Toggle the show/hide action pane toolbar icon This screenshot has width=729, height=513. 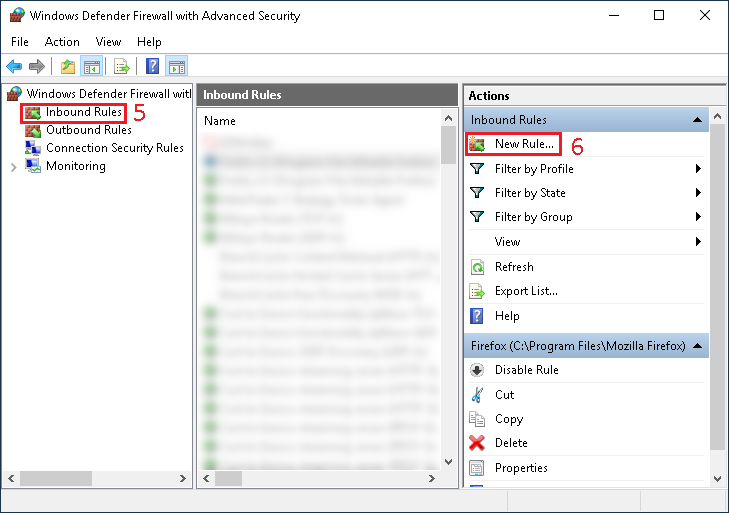pos(177,67)
